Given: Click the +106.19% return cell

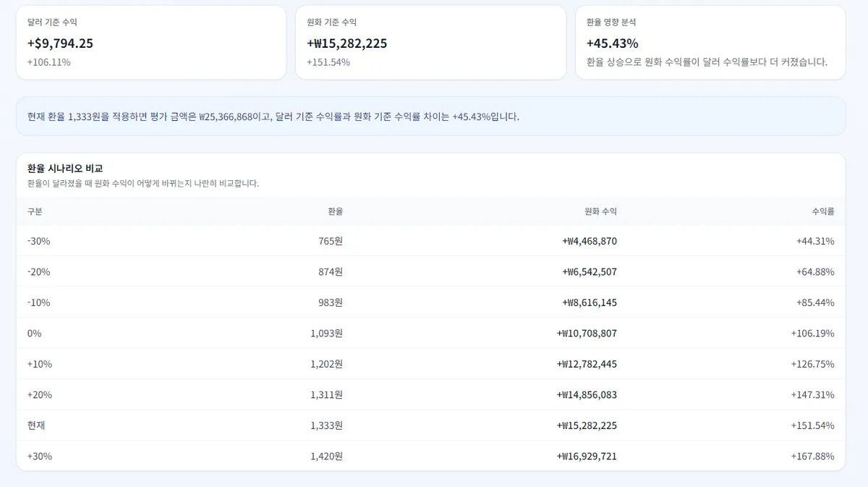Looking at the screenshot, I should [812, 334].
